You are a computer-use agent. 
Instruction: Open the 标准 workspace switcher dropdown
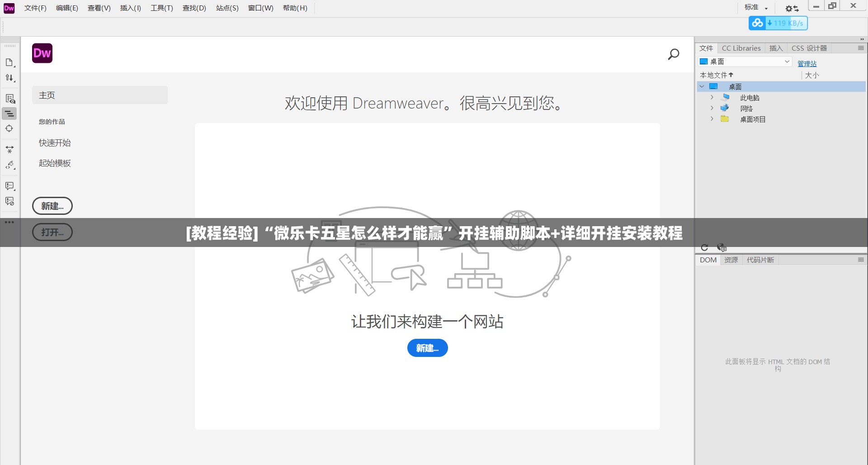click(x=756, y=8)
